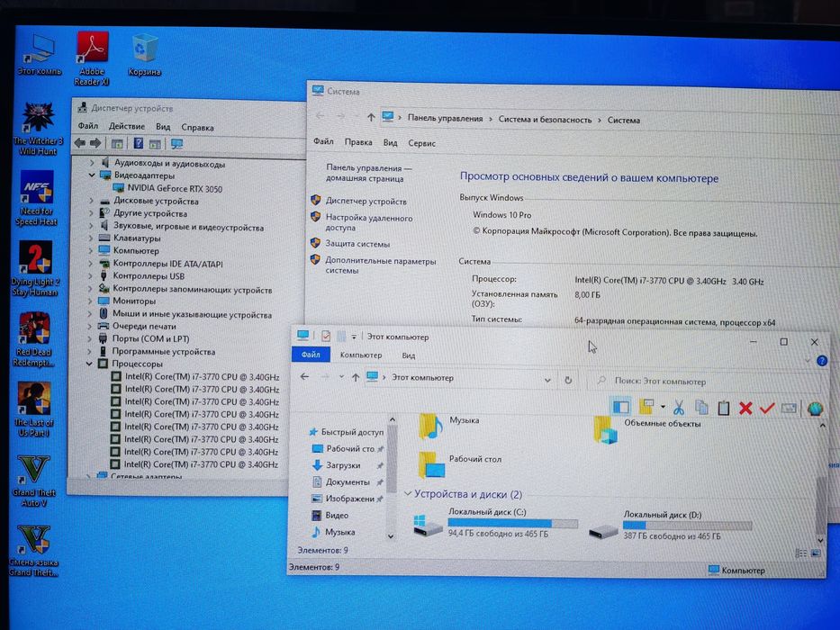Open Сервис menu in System window
840x630 pixels.
pos(421,143)
